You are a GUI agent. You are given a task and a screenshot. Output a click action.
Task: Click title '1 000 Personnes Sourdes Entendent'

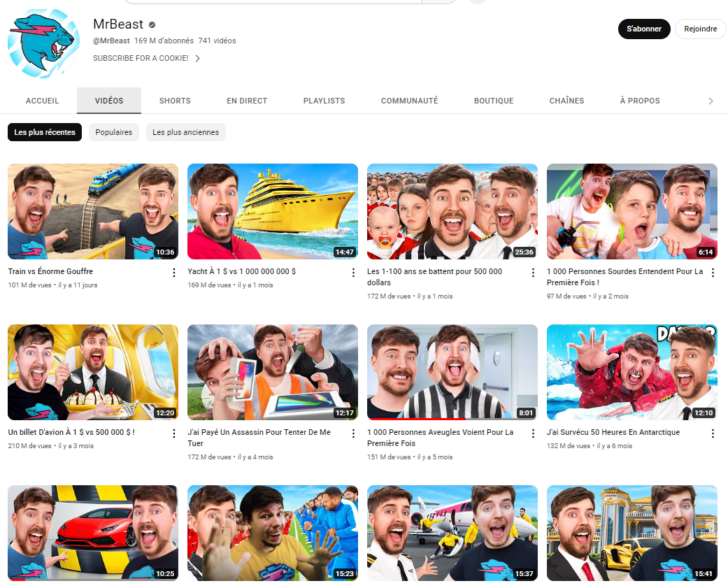624,277
